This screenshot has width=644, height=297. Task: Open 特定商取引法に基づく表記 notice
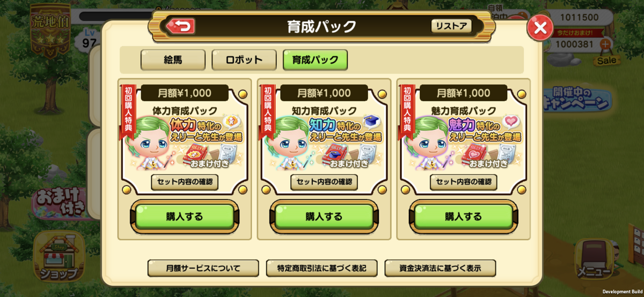(321, 268)
